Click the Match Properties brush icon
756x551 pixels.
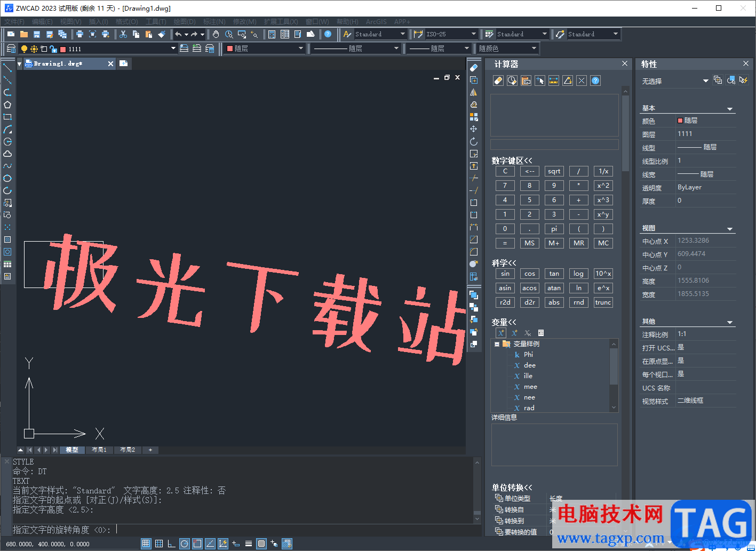click(x=162, y=34)
